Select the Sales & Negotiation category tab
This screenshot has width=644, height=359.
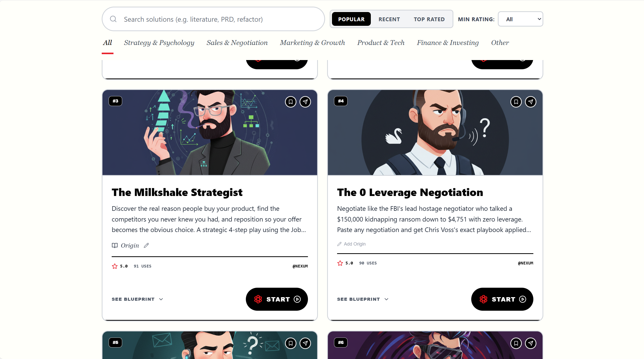pos(237,43)
